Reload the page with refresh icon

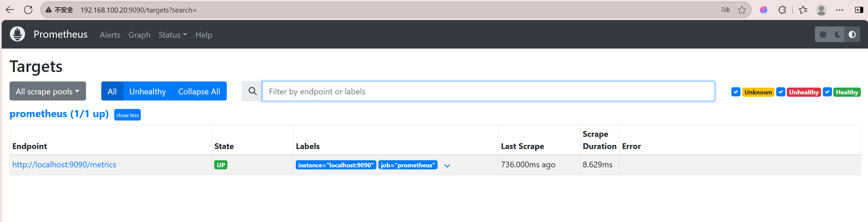pos(29,10)
